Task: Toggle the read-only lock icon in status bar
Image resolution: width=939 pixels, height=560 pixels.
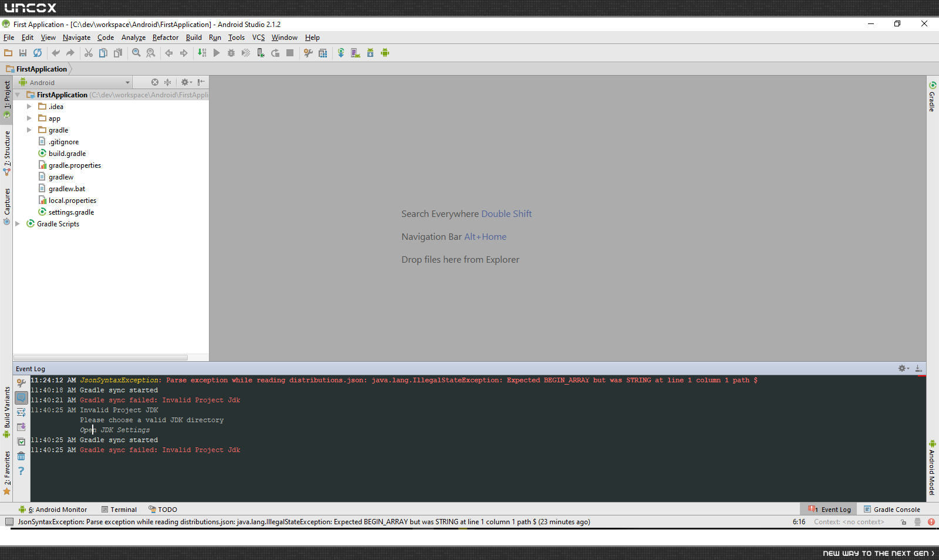Action: (x=903, y=522)
